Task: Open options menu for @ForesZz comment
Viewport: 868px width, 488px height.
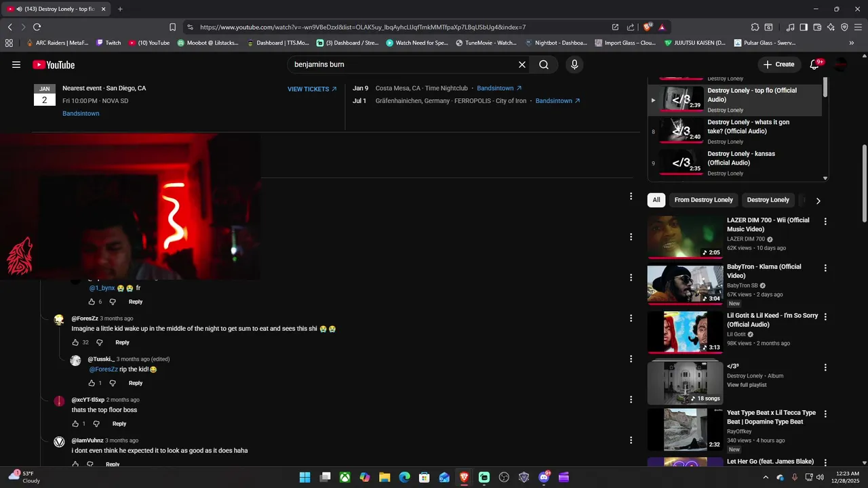Action: pyautogui.click(x=631, y=318)
